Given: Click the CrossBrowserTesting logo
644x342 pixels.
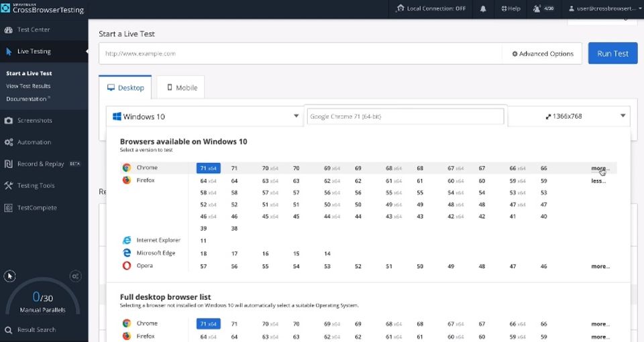Looking at the screenshot, I should click(43, 8).
